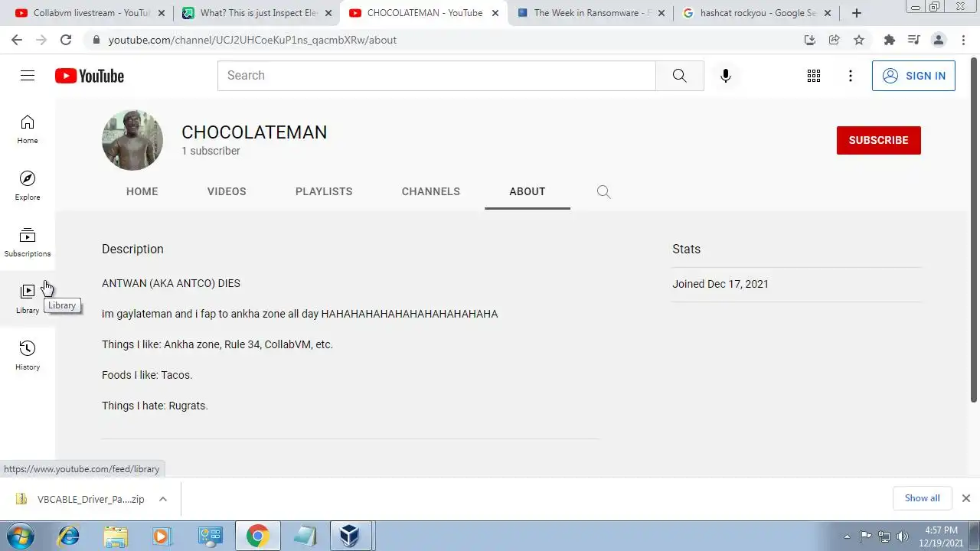Expand VBCABLE_Driver download options arrow

(163, 499)
